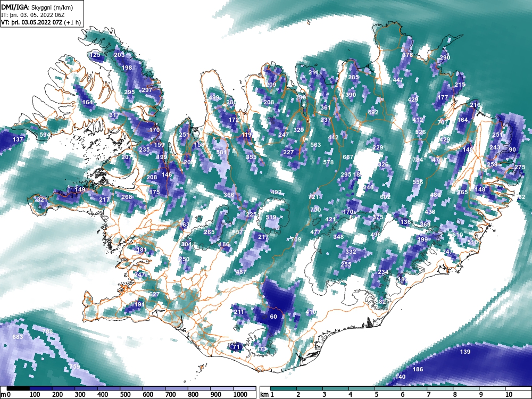Viewport: 532px width, 399px height.
Task: Click the map value '563'
Action: tap(315, 145)
